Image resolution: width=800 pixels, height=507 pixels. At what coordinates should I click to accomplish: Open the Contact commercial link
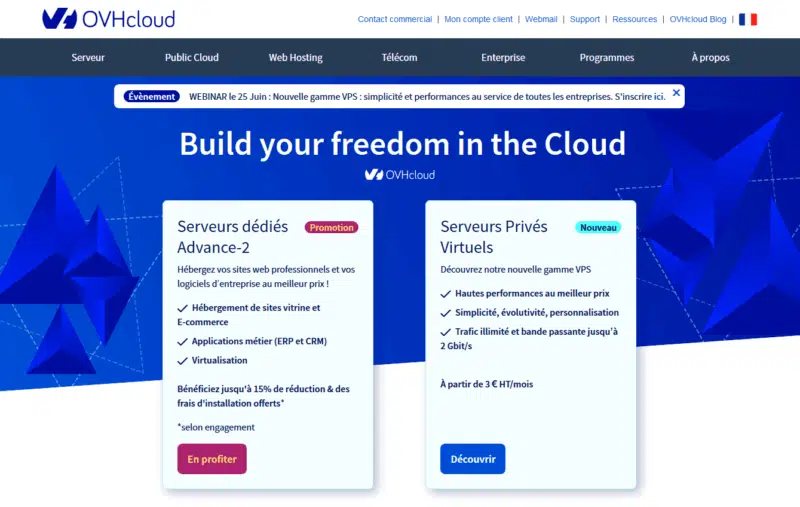point(395,19)
